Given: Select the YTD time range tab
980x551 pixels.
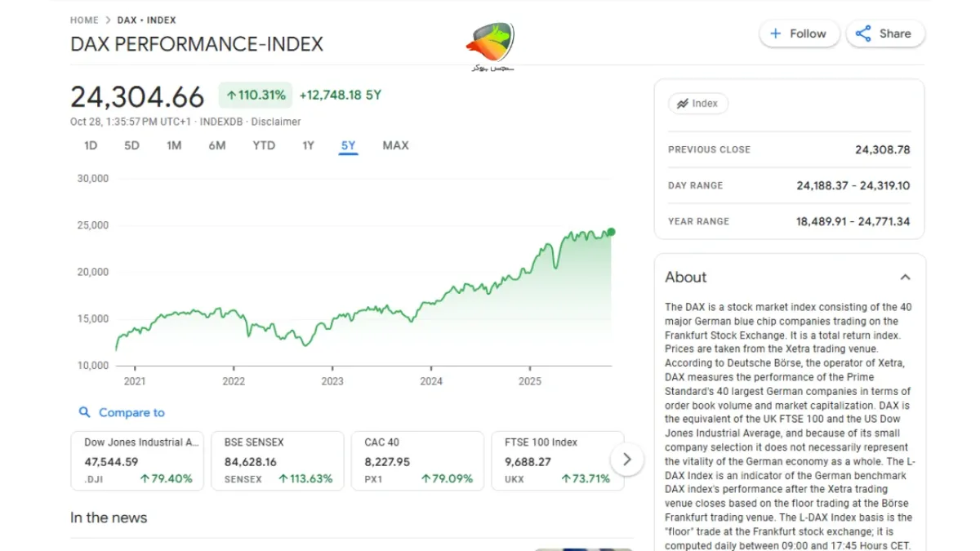Looking at the screenshot, I should (264, 145).
